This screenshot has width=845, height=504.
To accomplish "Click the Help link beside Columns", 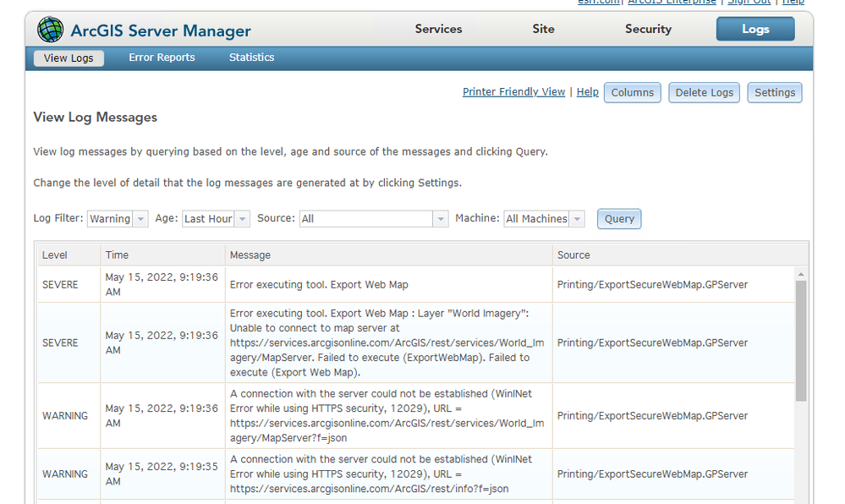I will pos(587,92).
